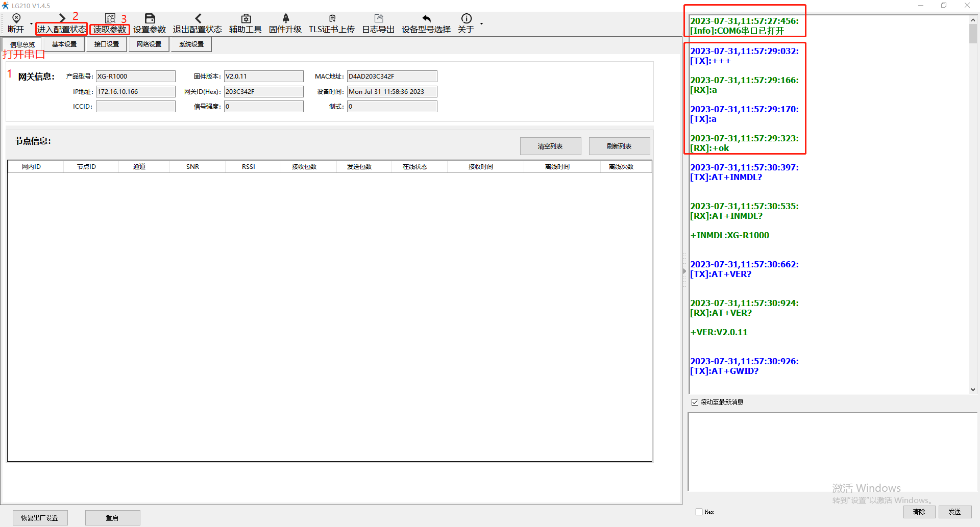The width and height of the screenshot is (980, 527).
Task: Expand the dropdown arrow beside 断开
Action: 31,23
